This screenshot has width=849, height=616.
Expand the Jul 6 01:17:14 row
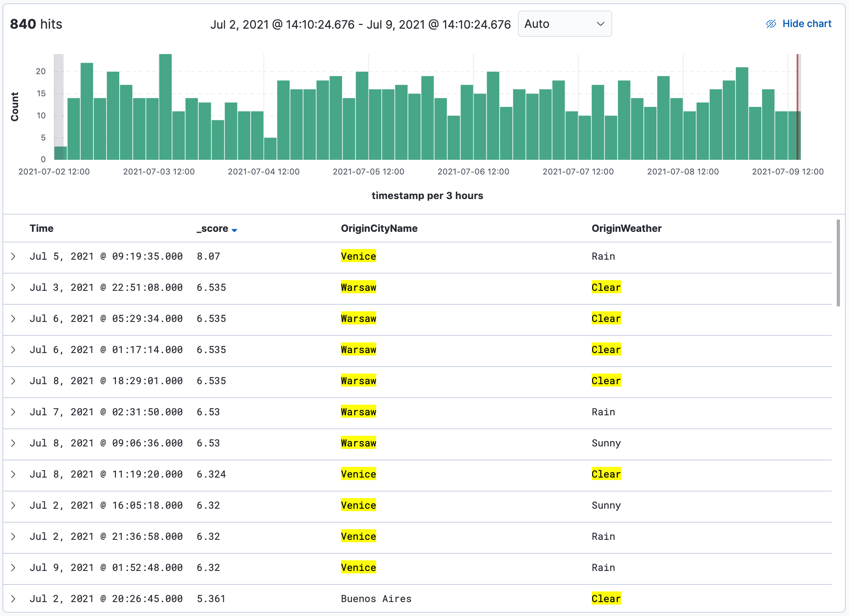point(13,350)
